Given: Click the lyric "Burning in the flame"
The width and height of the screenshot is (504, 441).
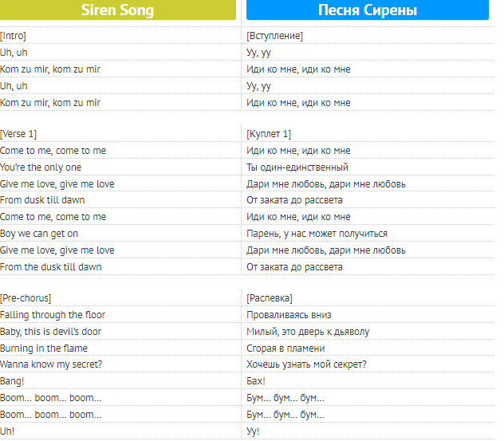Looking at the screenshot, I should (x=44, y=348).
